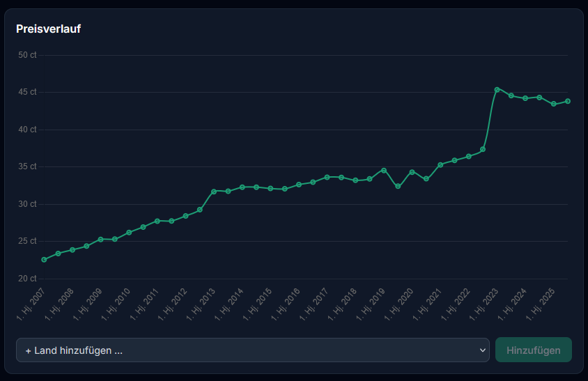Screen dimensions: 588x381
Task: Click the data point for 1. Hj. 2017
Action: coord(327,177)
